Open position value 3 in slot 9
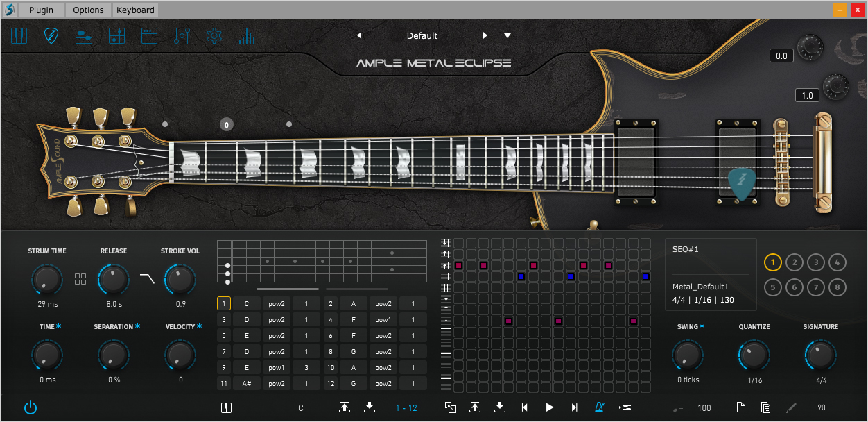This screenshot has height=422, width=868. click(x=306, y=367)
